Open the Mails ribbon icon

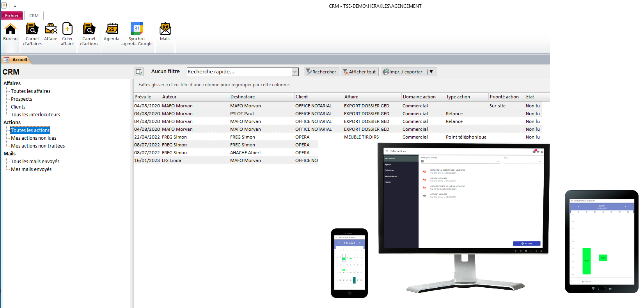tap(165, 32)
